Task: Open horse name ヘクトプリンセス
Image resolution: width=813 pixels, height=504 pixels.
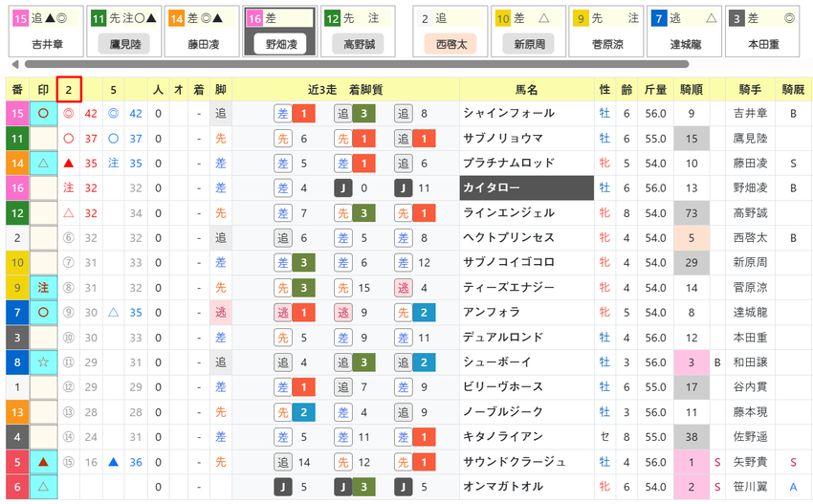Action: click(x=508, y=238)
